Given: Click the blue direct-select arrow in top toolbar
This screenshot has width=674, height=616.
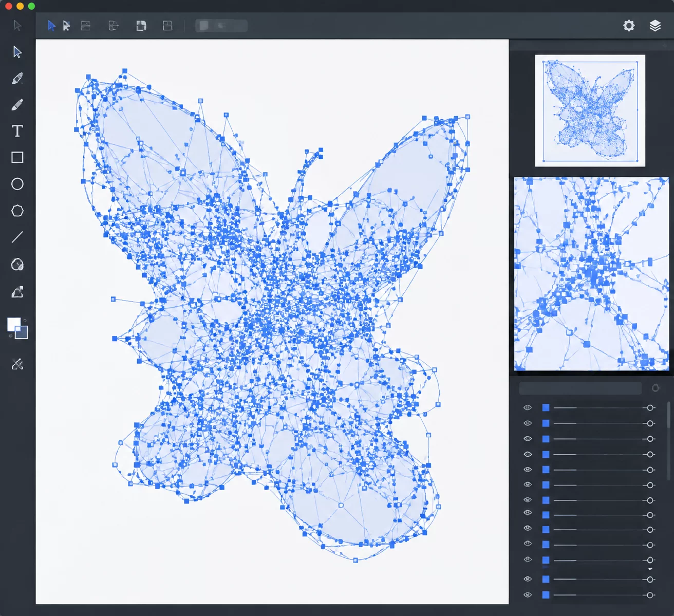Looking at the screenshot, I should tap(51, 26).
